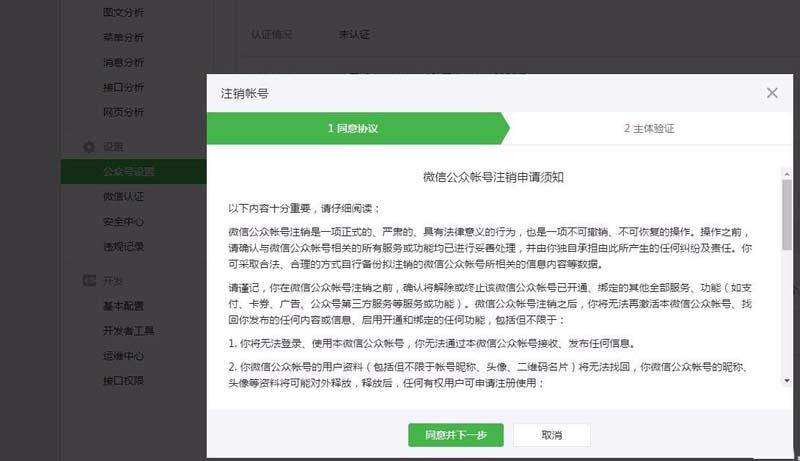Open 运维中心 in the sidebar
The width and height of the screenshot is (800, 461).
[123, 356]
